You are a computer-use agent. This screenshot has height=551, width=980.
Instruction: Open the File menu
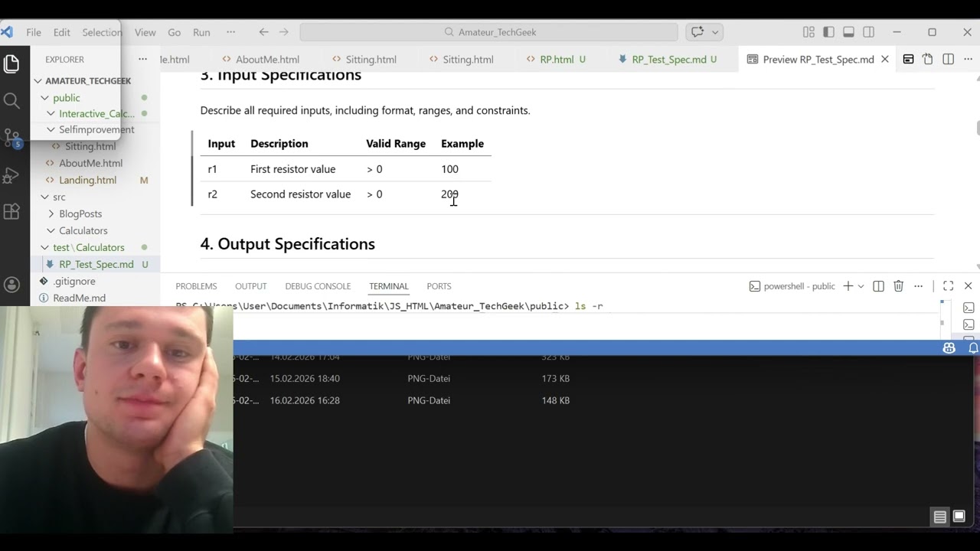(34, 32)
